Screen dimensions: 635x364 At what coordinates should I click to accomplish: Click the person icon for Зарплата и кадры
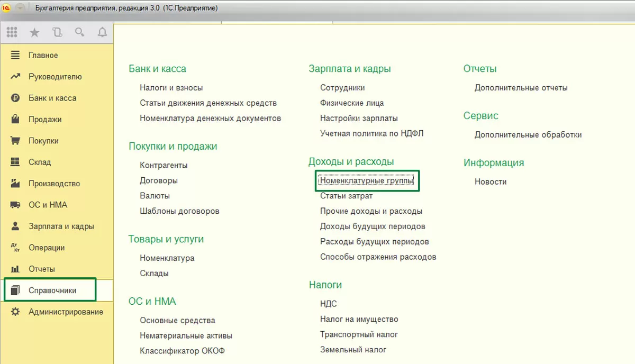click(x=15, y=226)
